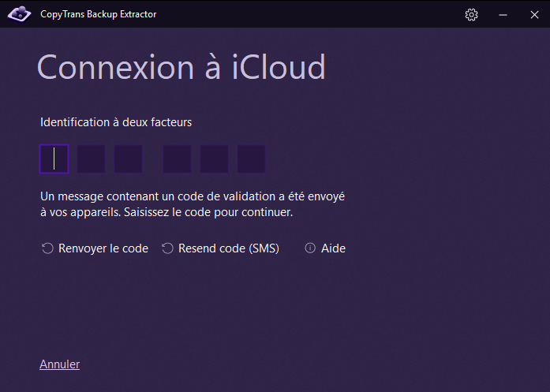This screenshot has width=550, height=392.
Task: Focus the first verification code digit box
Action: (x=54, y=159)
